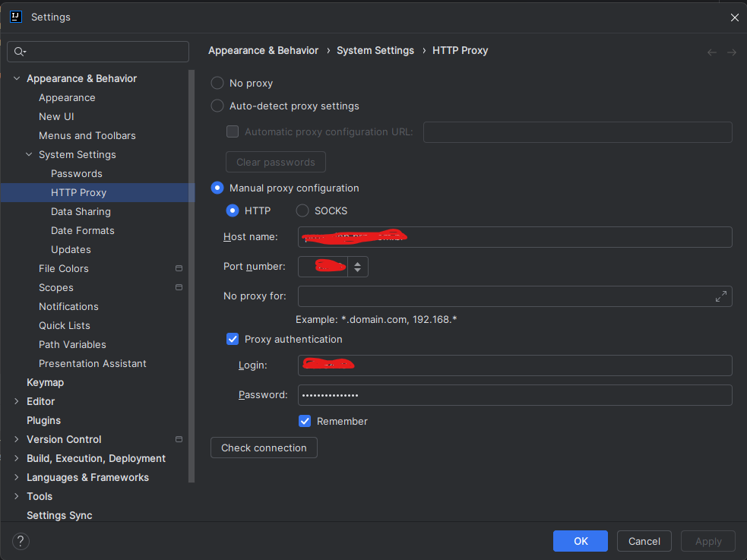The height and width of the screenshot is (560, 747).
Task: Choose the SOCKS proxy type option
Action: pos(302,210)
